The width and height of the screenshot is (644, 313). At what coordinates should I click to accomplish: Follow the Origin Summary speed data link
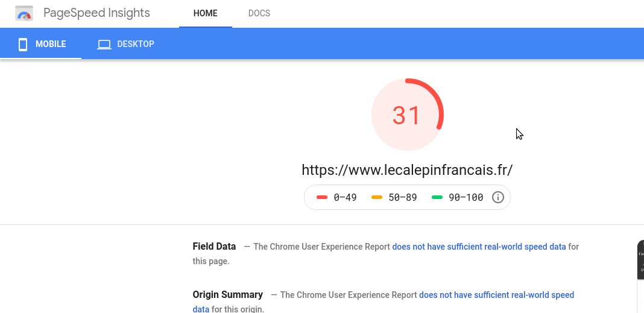496,295
